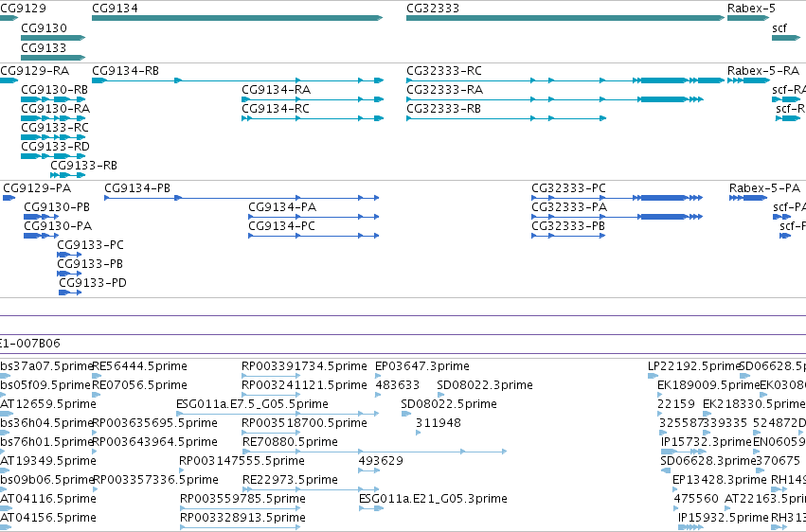Open the EP03647.3prime EST label
Screen dimensions: 806x532
tap(422, 366)
